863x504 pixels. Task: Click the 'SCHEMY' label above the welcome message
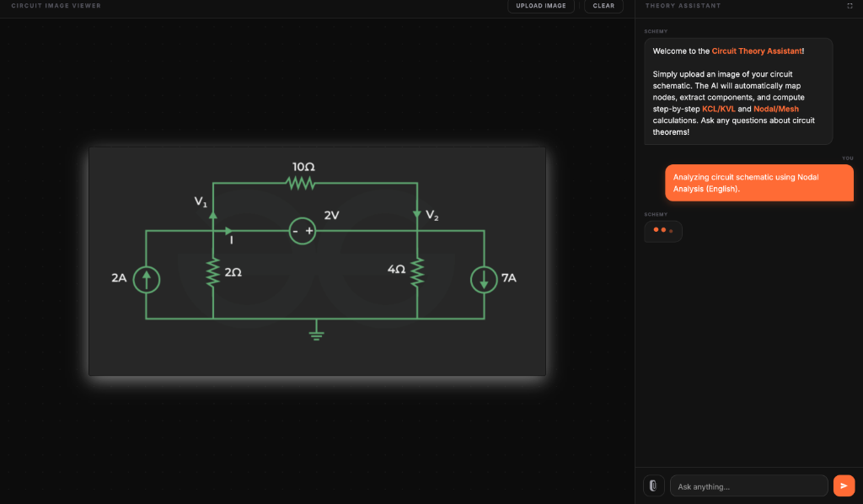coord(656,31)
